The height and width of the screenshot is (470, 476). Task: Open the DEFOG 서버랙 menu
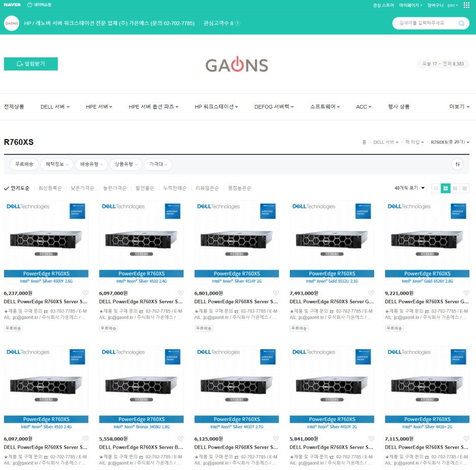[274, 107]
